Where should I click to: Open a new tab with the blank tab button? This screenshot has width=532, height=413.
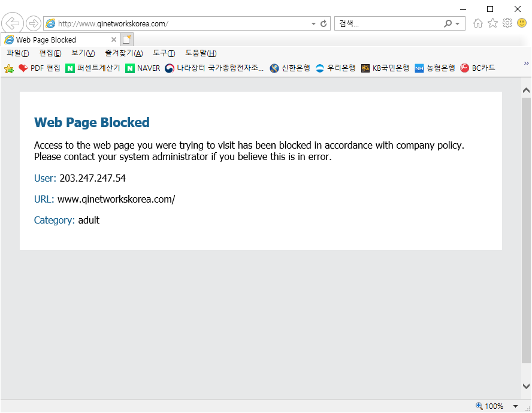click(x=126, y=40)
